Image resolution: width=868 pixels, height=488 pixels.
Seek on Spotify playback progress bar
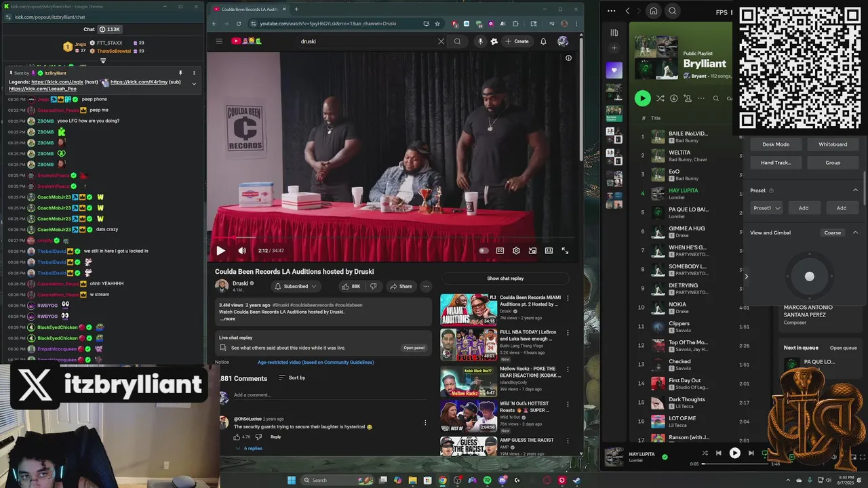[x=736, y=464]
